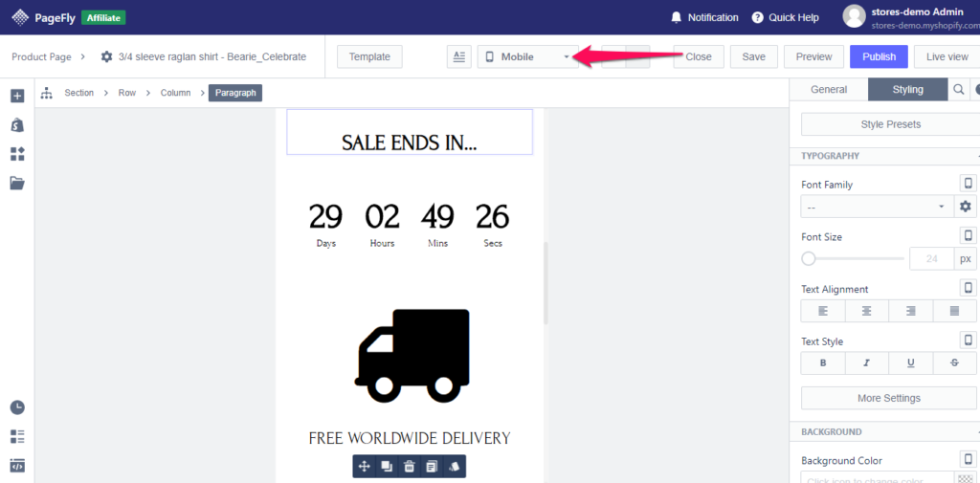Viewport: 980px width, 483px height.
Task: Toggle bold text style
Action: click(823, 363)
